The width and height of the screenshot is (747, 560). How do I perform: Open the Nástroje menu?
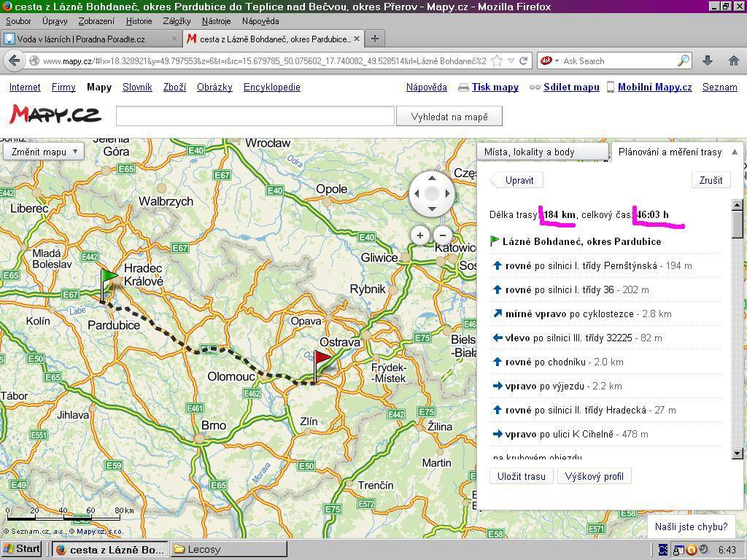coord(216,21)
